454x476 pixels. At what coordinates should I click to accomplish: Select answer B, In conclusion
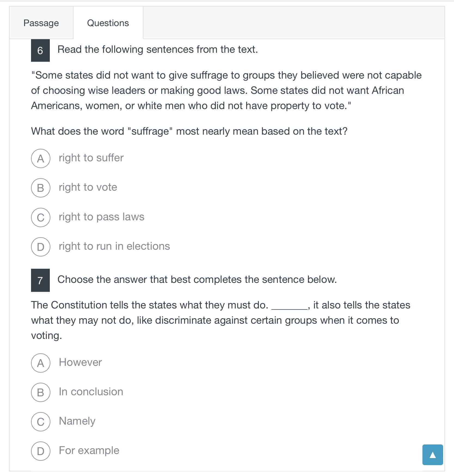point(41,392)
